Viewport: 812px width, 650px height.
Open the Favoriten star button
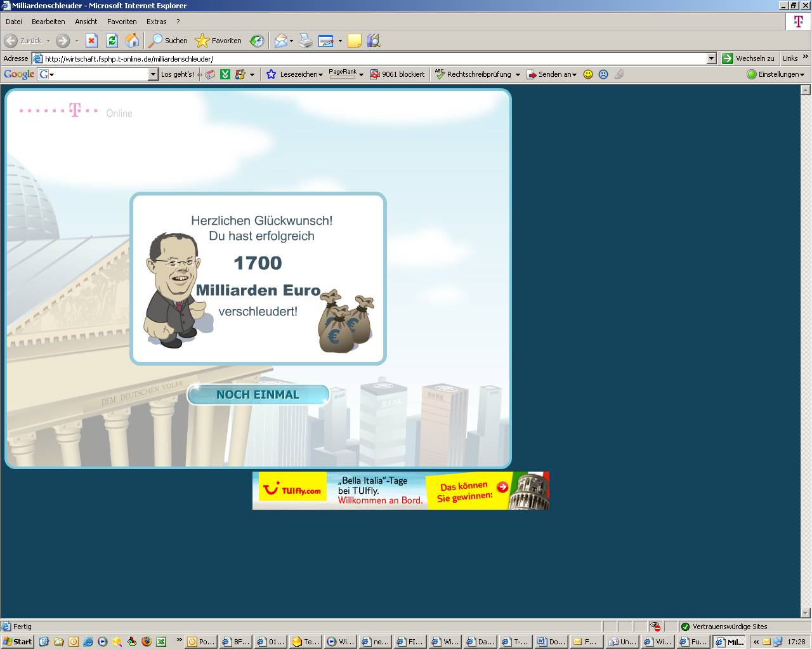point(218,41)
